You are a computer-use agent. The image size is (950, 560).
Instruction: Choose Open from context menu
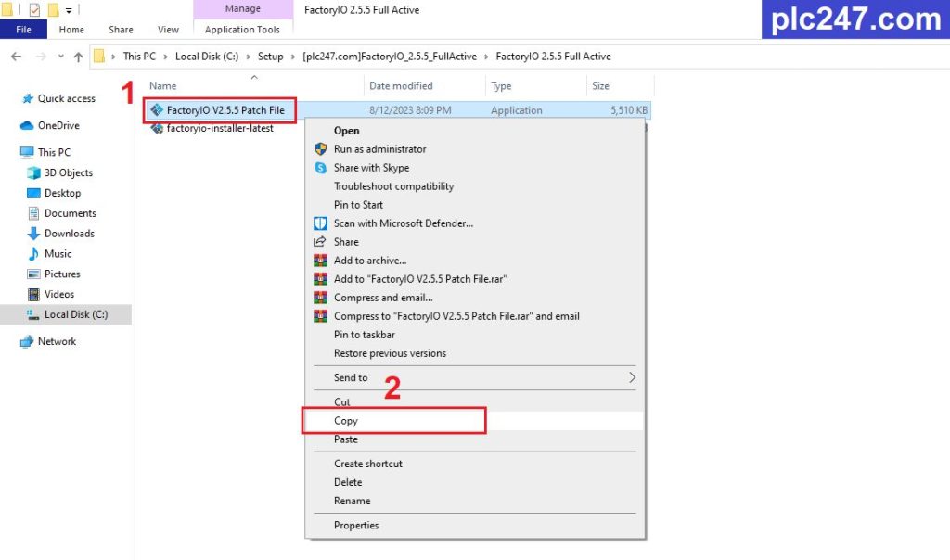pyautogui.click(x=475, y=131)
